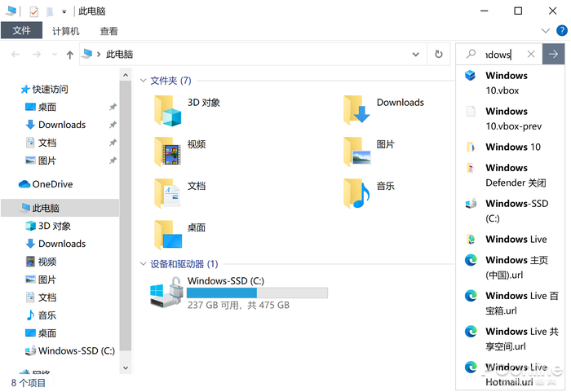Choose the Windows 10 folder search result

click(x=510, y=147)
